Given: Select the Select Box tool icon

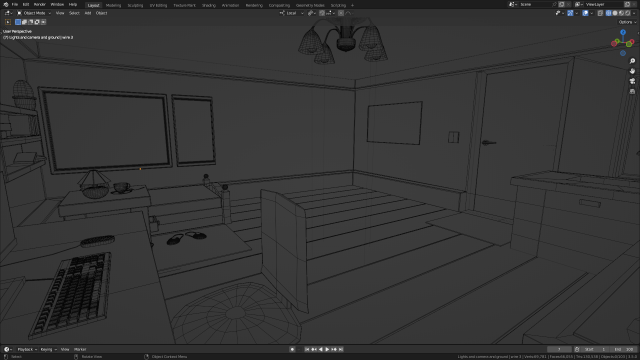Looking at the screenshot, I should (8, 22).
